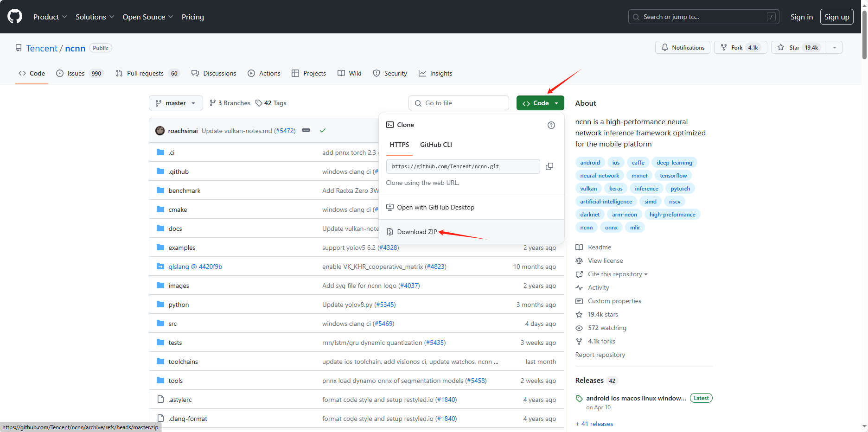The image size is (868, 432).
Task: Open the Actions tab
Action: pyautogui.click(x=264, y=73)
